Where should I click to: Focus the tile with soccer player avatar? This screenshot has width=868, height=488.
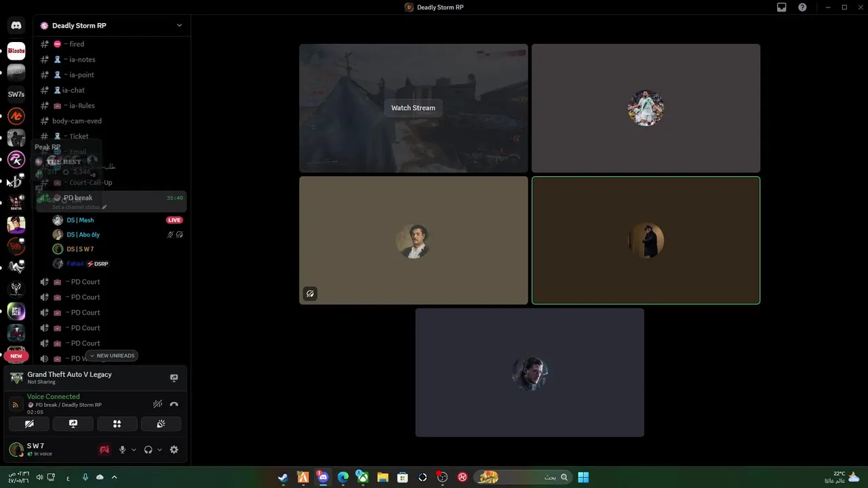tap(646, 108)
